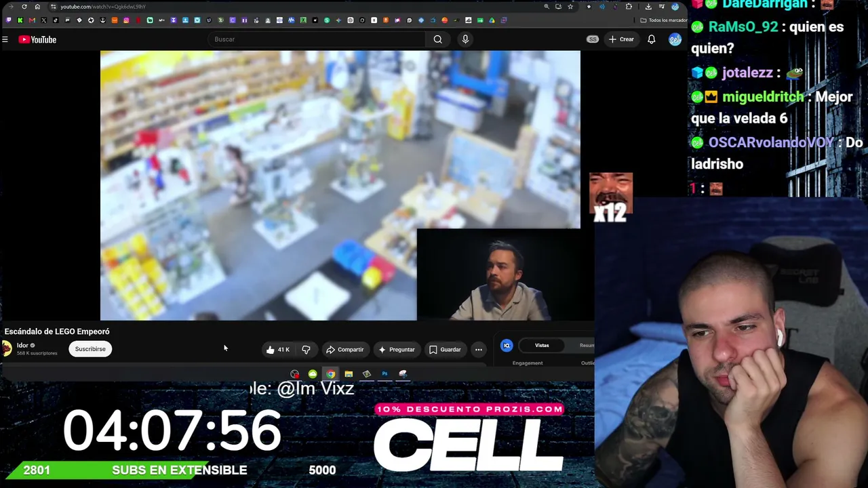Reload the page in the browser
The height and width of the screenshot is (488, 868).
[x=24, y=7]
